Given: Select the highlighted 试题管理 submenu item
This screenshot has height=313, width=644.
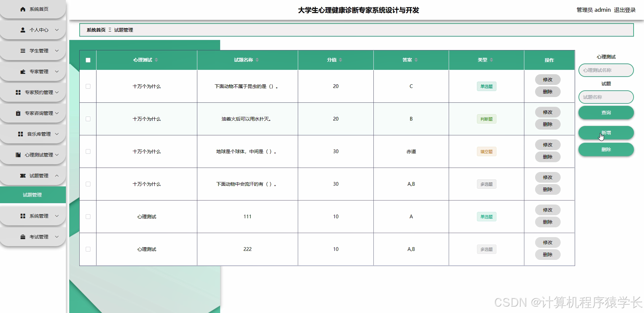Looking at the screenshot, I should [x=33, y=194].
